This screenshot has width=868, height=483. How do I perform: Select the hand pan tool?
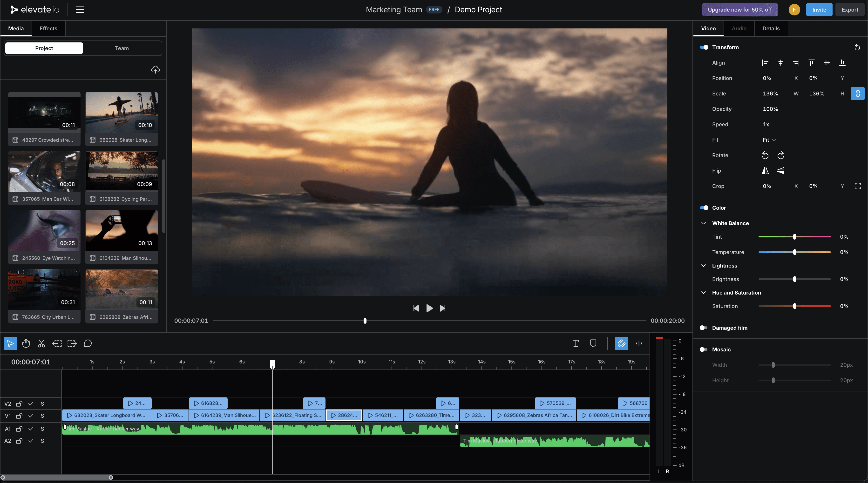point(26,343)
